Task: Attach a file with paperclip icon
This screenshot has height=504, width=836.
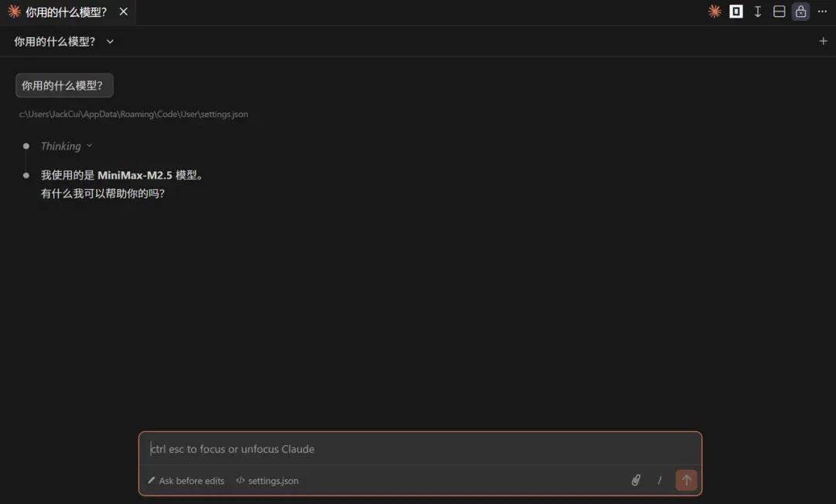Action: [636, 480]
